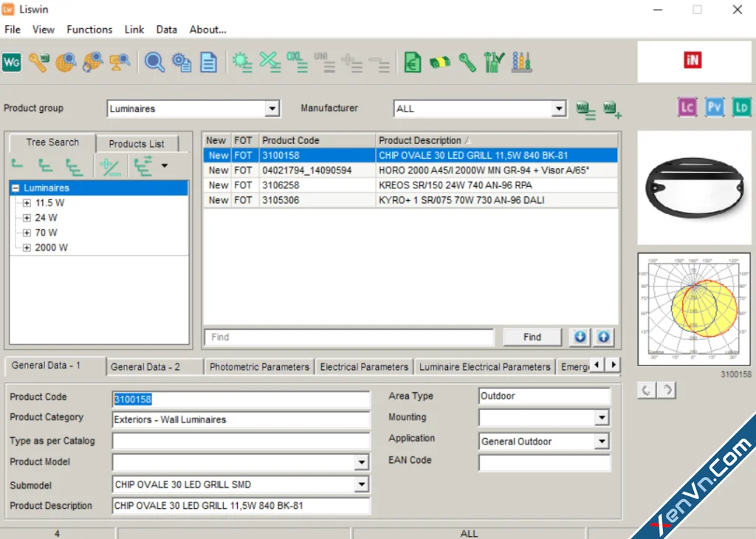The height and width of the screenshot is (539, 756).
Task: Open the Mounting dropdown
Action: point(602,418)
